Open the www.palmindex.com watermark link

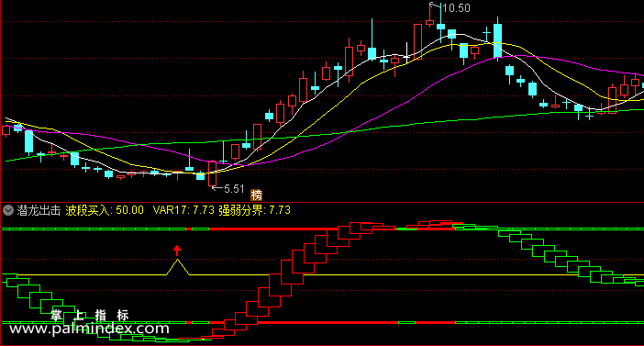tap(89, 329)
